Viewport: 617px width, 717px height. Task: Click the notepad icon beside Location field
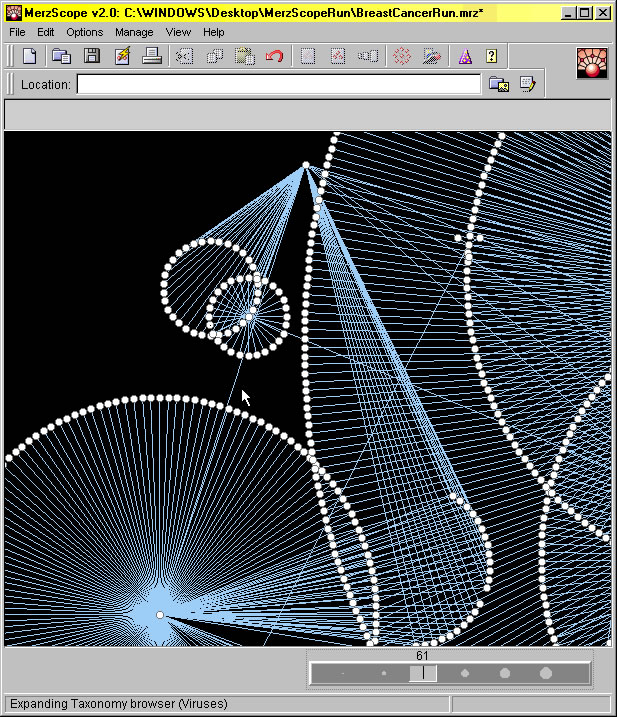[x=527, y=85]
